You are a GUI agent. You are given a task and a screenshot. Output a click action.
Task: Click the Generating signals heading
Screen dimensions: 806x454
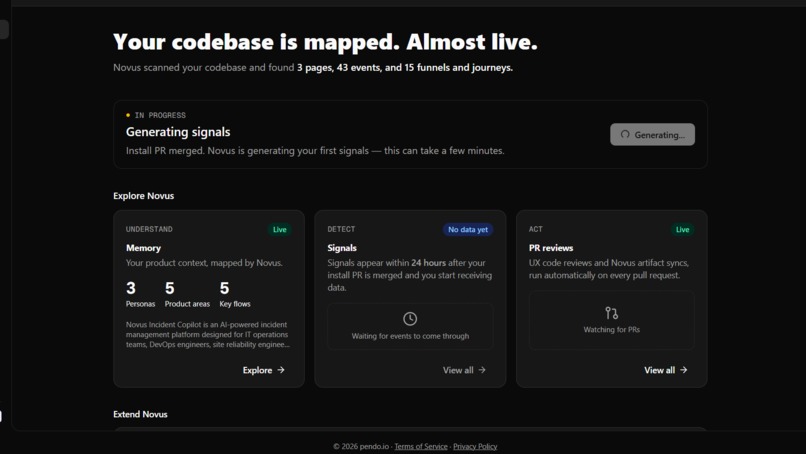(x=178, y=132)
